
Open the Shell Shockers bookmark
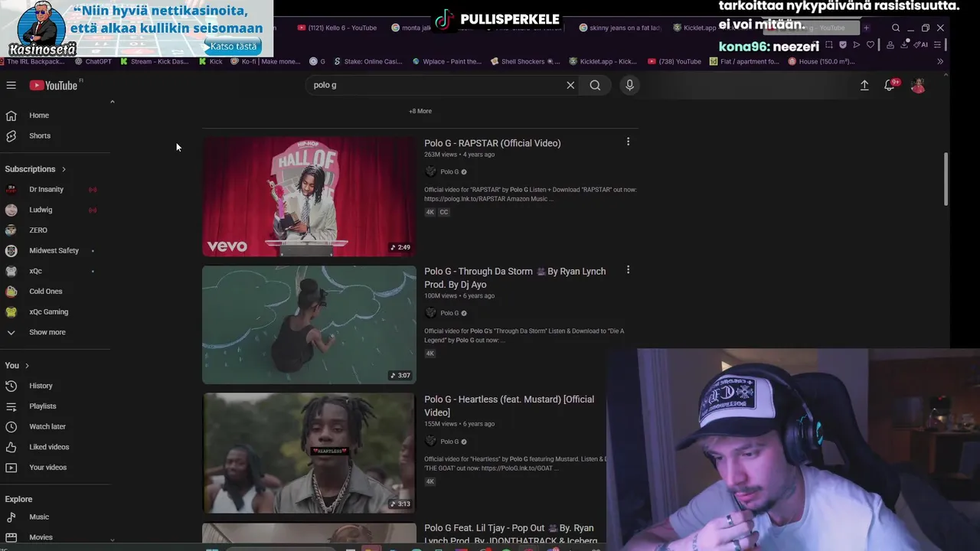[525, 61]
